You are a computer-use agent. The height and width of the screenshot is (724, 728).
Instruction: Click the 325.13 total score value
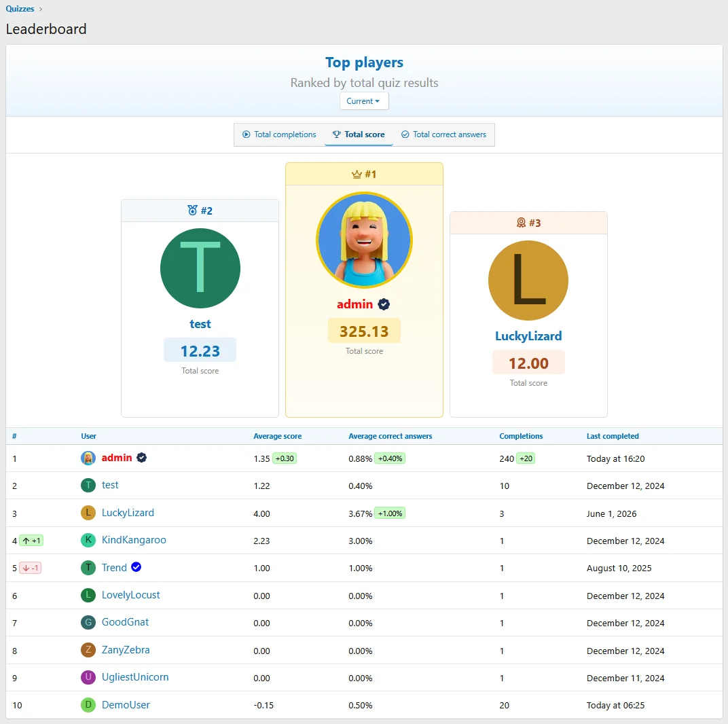point(364,331)
